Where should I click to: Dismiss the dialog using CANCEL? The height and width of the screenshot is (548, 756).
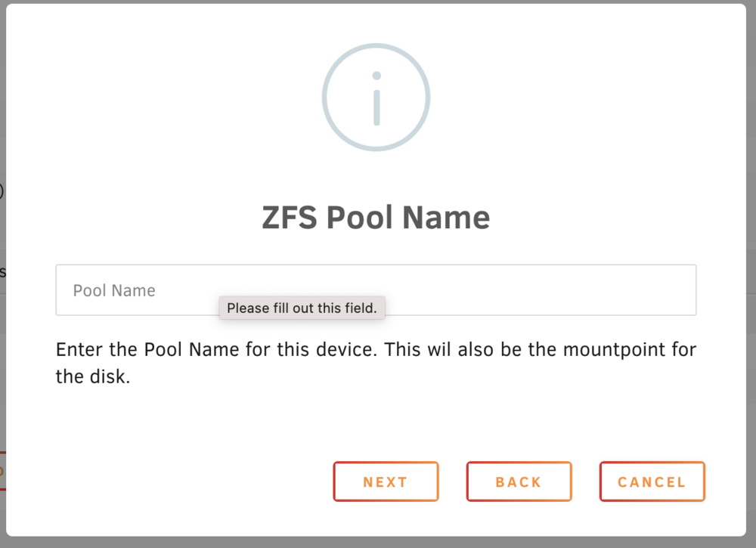(652, 481)
